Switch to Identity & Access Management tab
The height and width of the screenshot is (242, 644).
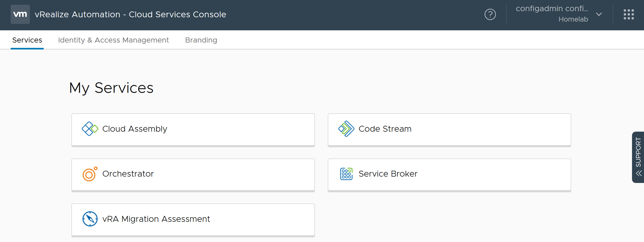[114, 40]
